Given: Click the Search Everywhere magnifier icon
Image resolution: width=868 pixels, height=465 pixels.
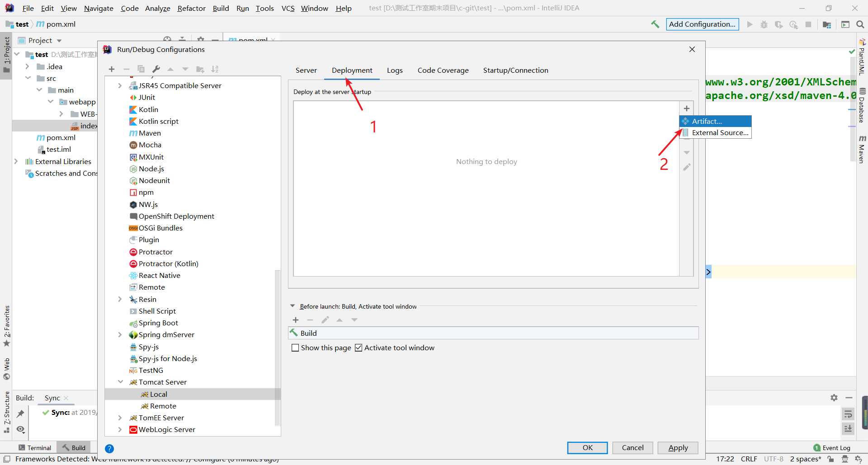Looking at the screenshot, I should tap(860, 24).
